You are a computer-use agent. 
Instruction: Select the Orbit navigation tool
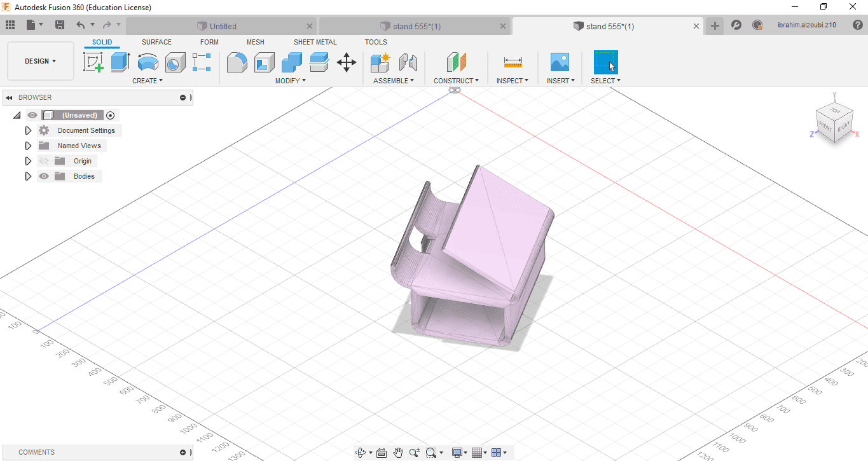[x=361, y=453]
